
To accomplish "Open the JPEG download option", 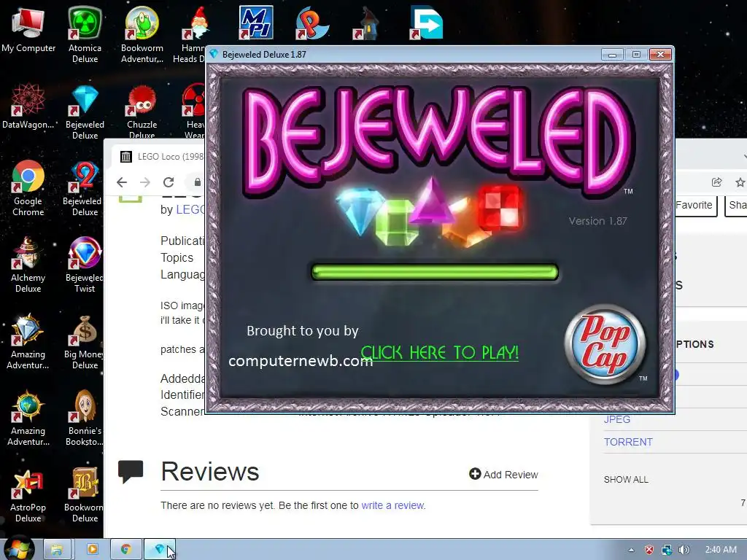I will 617,419.
